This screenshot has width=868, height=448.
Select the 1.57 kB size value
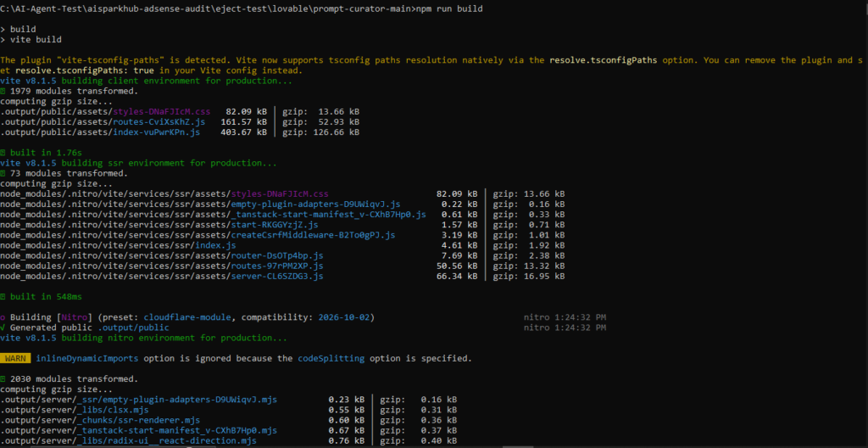(x=459, y=225)
